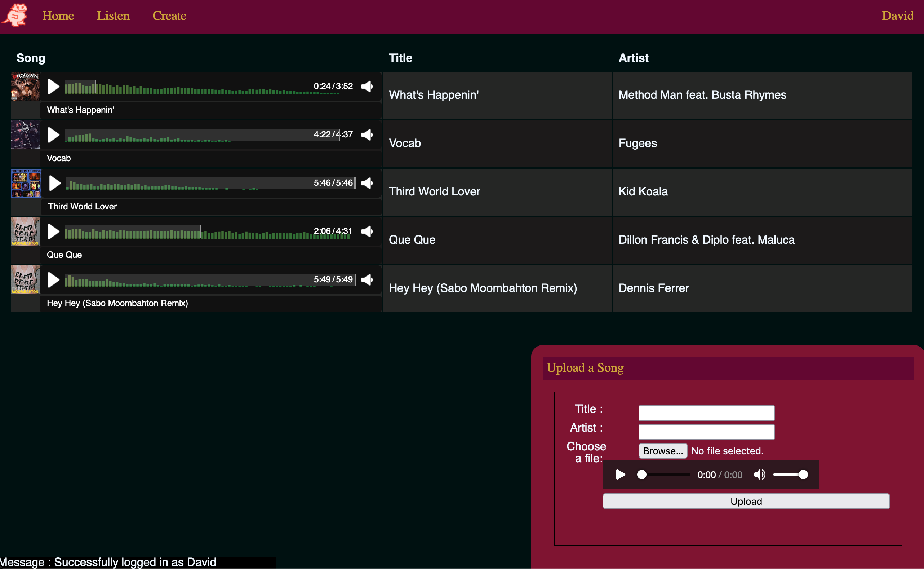The height and width of the screenshot is (569, 924).
Task: Play the Hey Hey Sabo Moombahton Remix
Action: click(53, 279)
